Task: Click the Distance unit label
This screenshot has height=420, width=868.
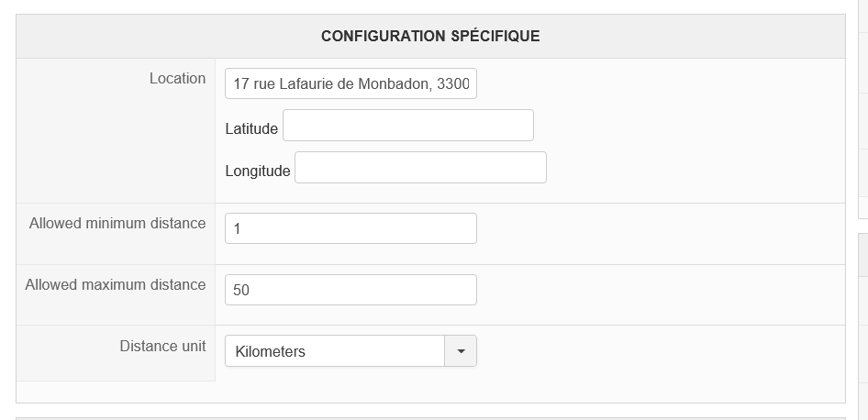Action: coord(162,347)
